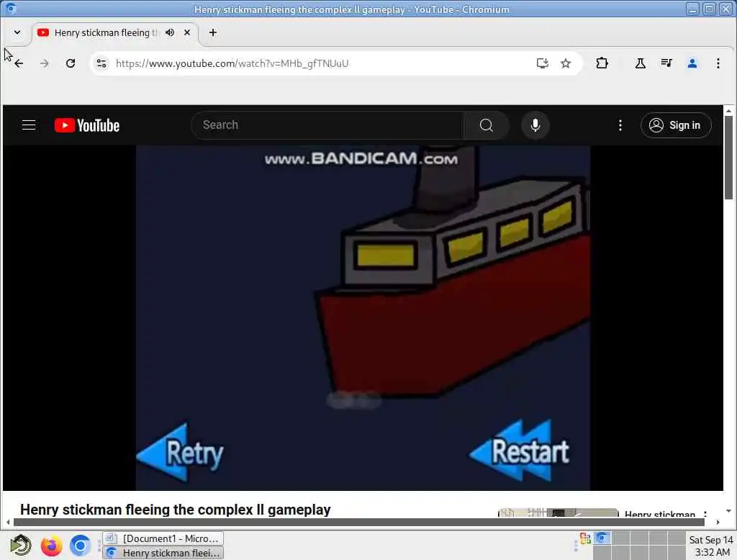Minimize the Chromium window
This screenshot has height=560, width=737.
[692, 9]
